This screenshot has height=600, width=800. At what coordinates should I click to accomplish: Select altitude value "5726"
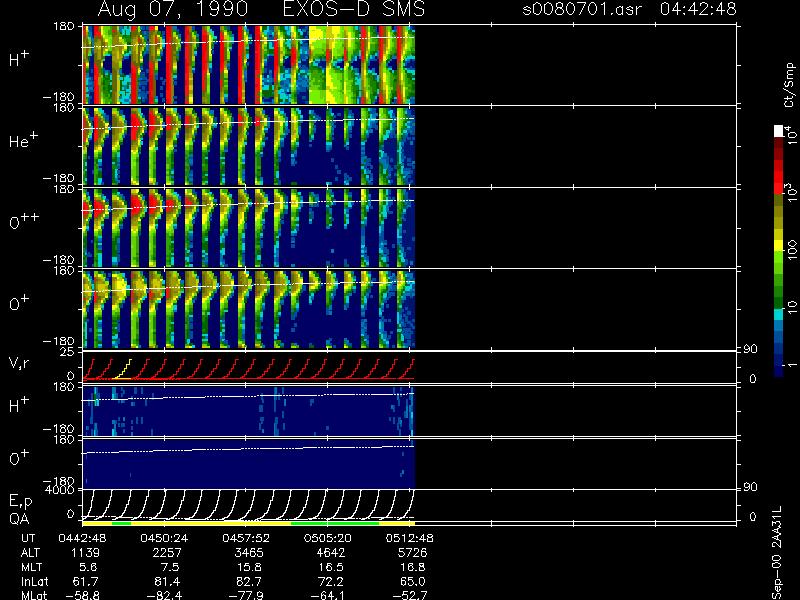412,553
